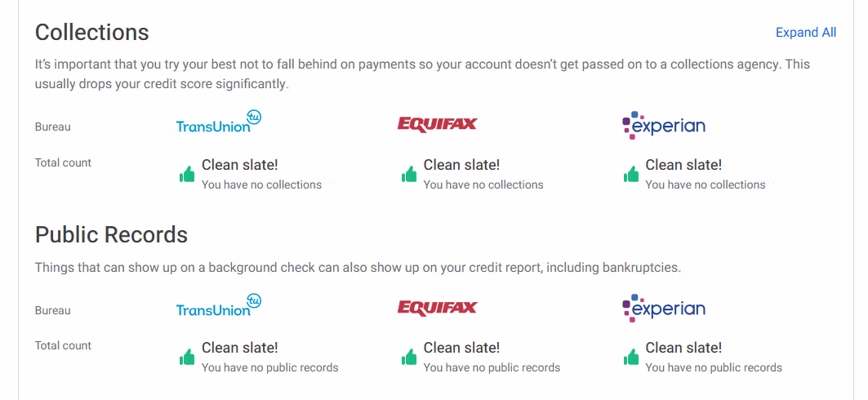
Task: Click Experian's green thumbs-up in Collections
Action: tap(631, 174)
